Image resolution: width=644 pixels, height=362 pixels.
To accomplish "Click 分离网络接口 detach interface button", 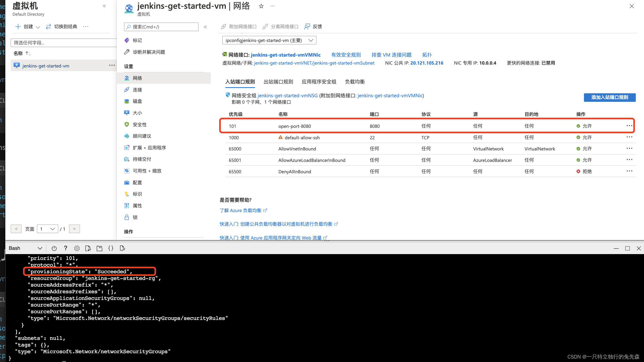I will [x=280, y=27].
